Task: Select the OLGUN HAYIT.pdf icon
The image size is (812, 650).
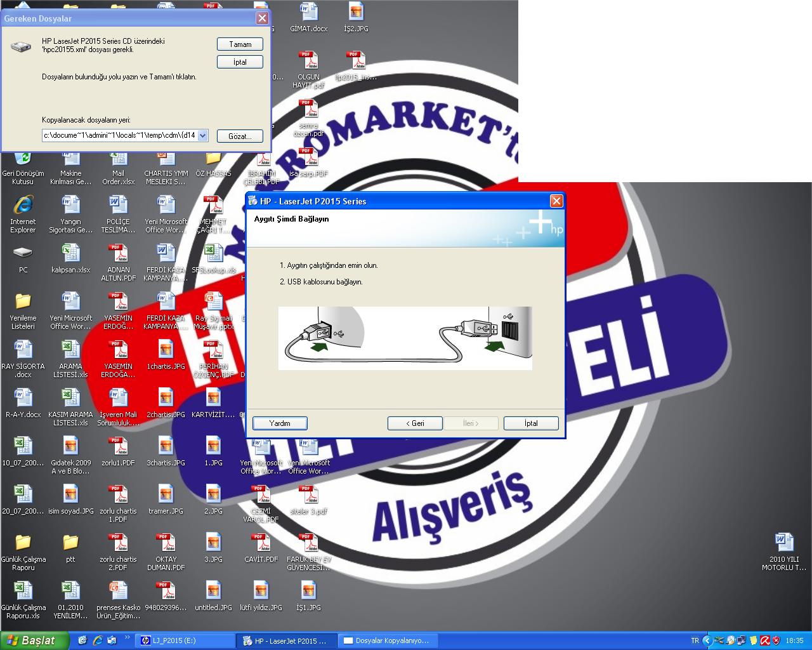Action: 308,60
